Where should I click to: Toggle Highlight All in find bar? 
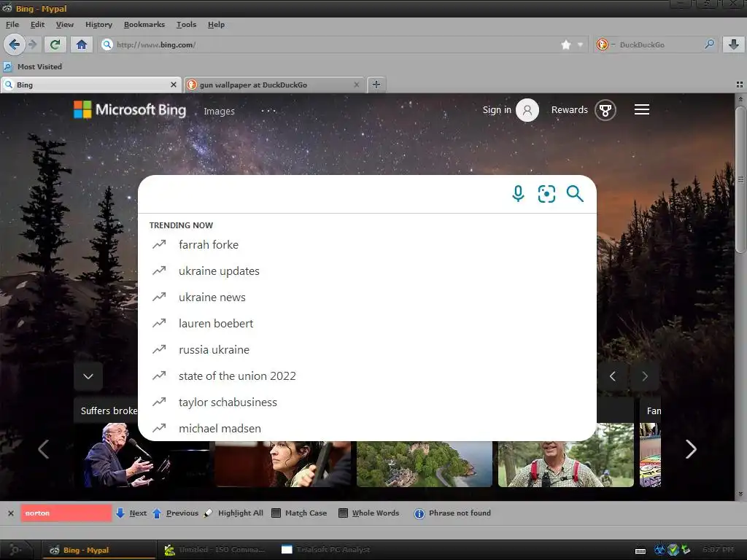[x=233, y=513]
